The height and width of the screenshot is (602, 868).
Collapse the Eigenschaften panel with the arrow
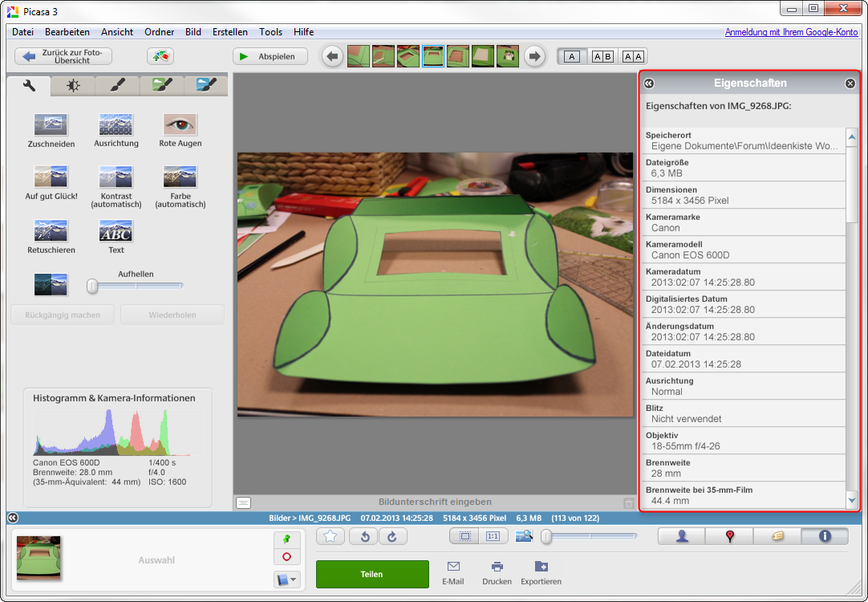[x=649, y=83]
